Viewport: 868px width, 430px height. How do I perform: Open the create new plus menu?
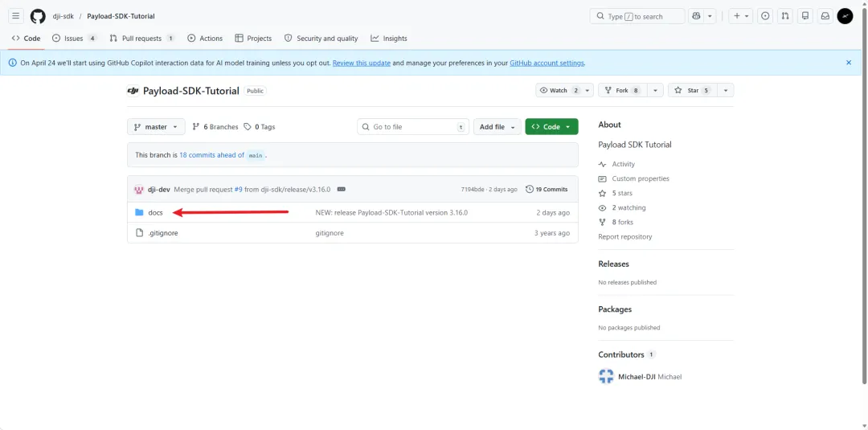click(741, 16)
